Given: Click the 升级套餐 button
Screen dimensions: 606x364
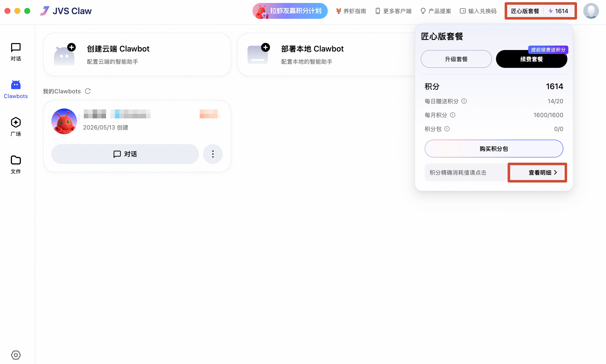Looking at the screenshot, I should [x=456, y=59].
